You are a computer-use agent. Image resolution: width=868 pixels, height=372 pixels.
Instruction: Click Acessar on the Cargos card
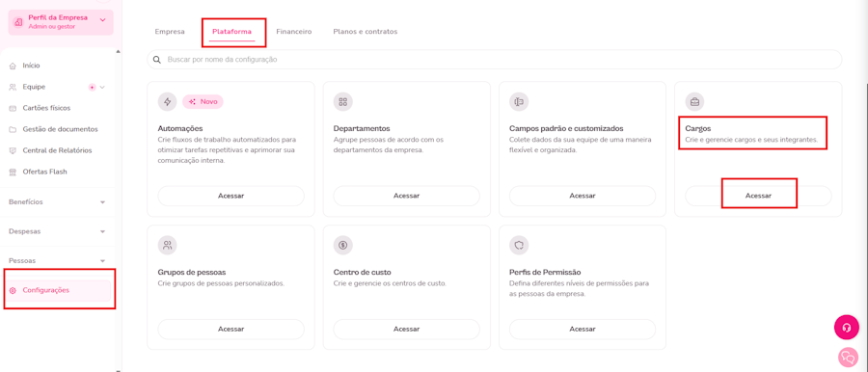click(x=758, y=196)
